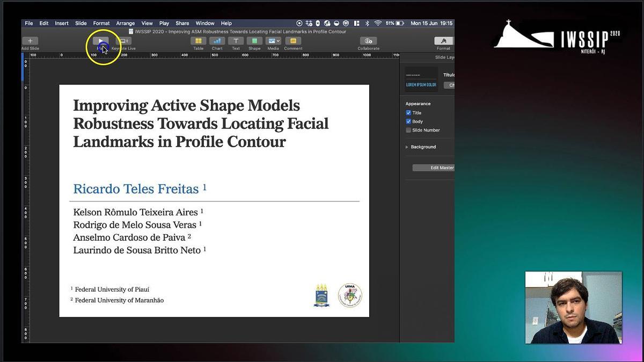Screen dimensions: 644x362
Task: Click the author line Kelson Rômulo Teixeira Aires
Action: [x=138, y=212]
